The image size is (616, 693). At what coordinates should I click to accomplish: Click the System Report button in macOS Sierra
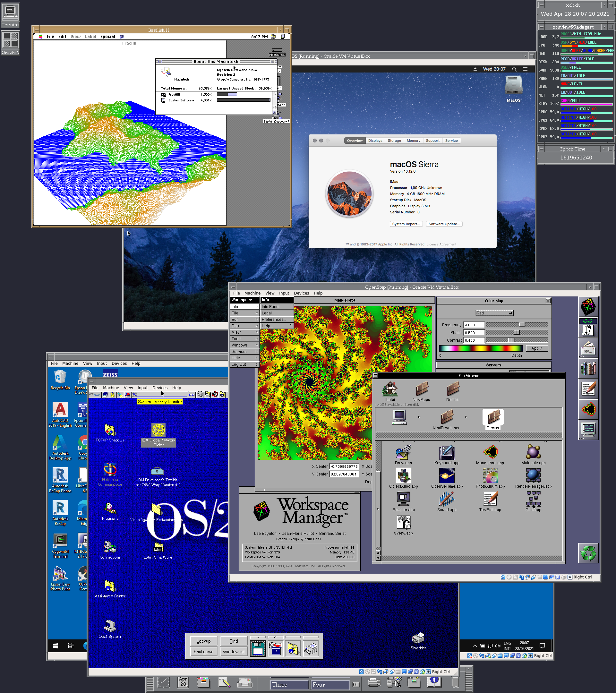coord(406,224)
